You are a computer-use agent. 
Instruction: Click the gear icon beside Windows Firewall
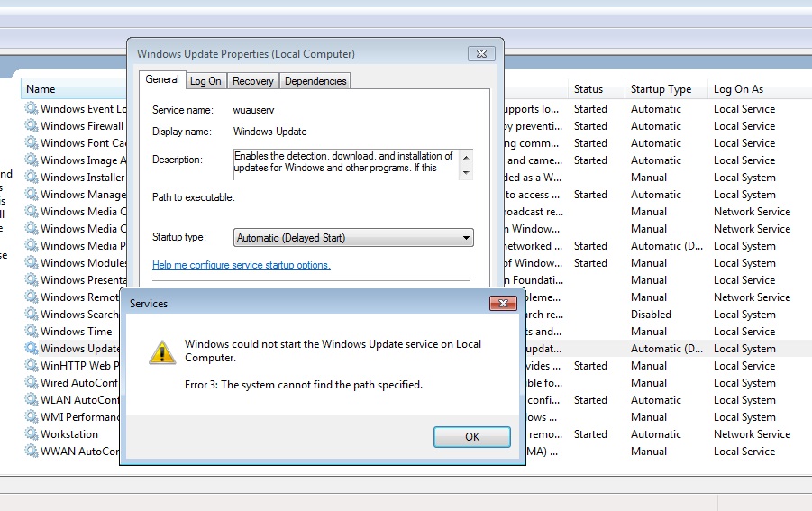[32, 126]
